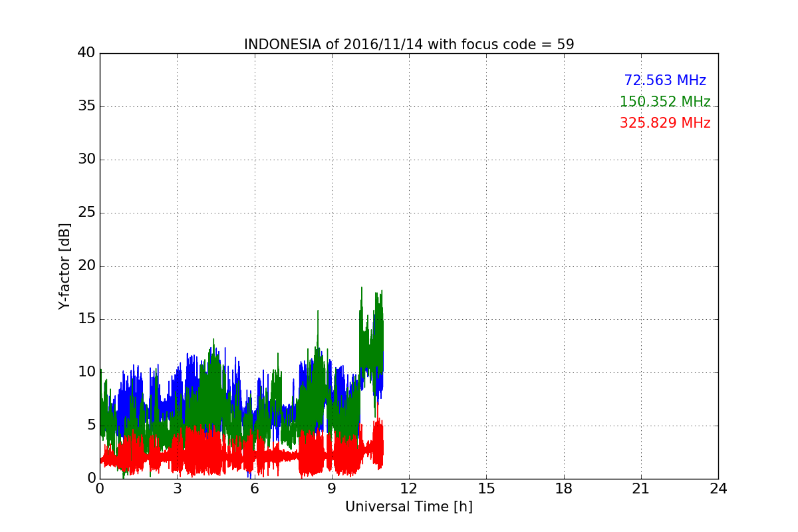798x532 pixels.
Task: Click the Y-factor [dB] axis label
Action: click(65, 266)
